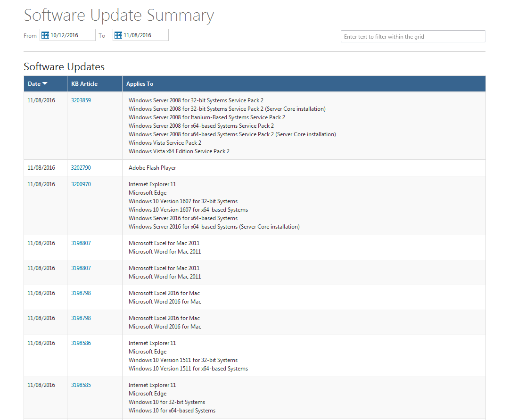The image size is (510, 420).
Task: Select 'Windows 10 Version 1607 for 32-bit Systems'
Action: 183,201
